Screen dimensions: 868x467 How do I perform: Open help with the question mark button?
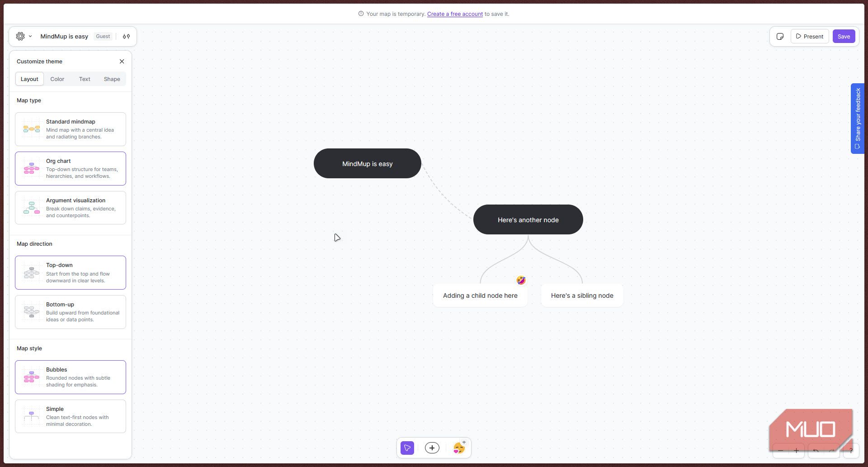coord(851,451)
